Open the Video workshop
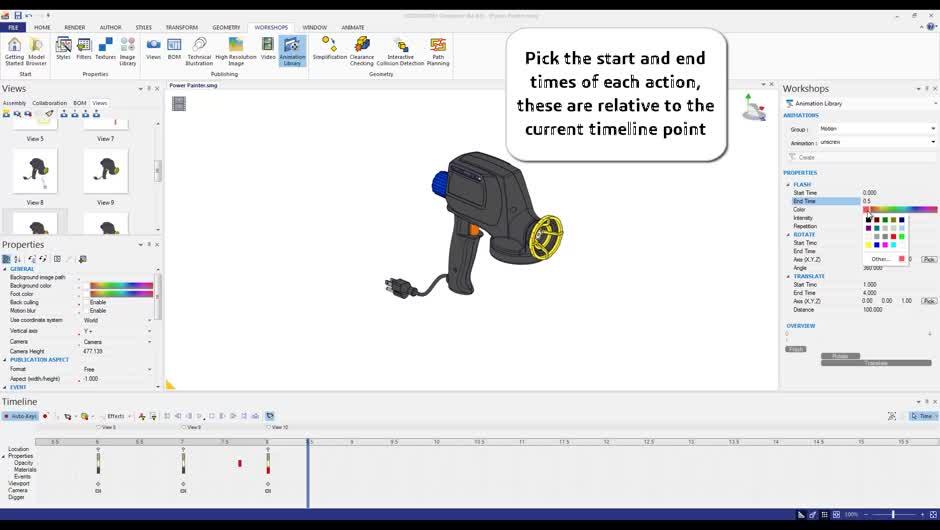Image resolution: width=940 pixels, height=530 pixels. pos(268,48)
